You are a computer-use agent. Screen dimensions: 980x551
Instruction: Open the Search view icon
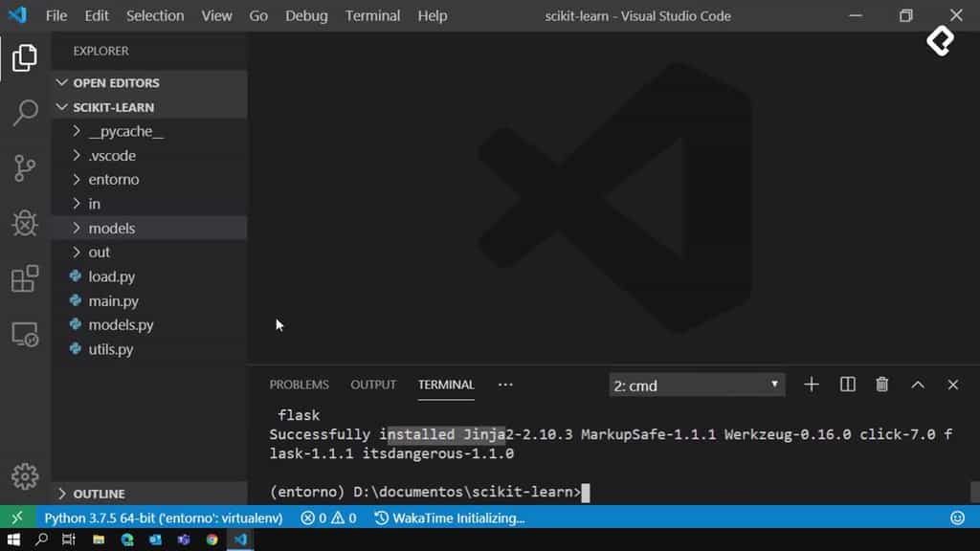pos(24,112)
